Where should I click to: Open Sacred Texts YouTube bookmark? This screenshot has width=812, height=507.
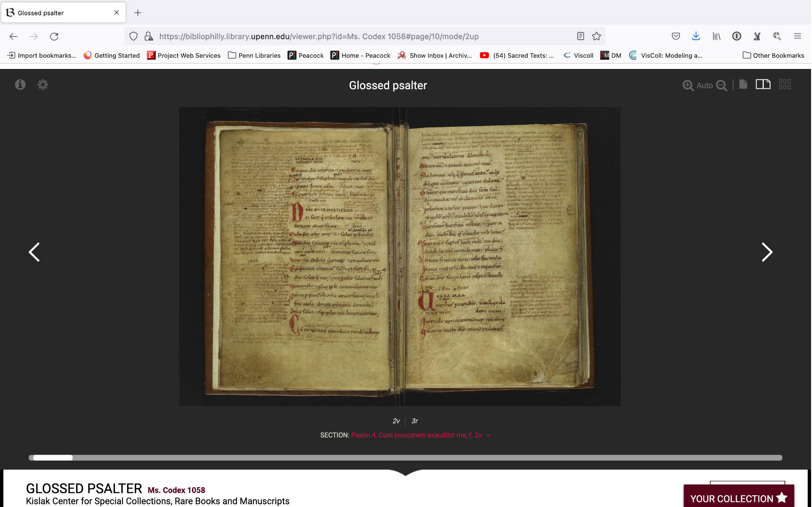coord(517,55)
